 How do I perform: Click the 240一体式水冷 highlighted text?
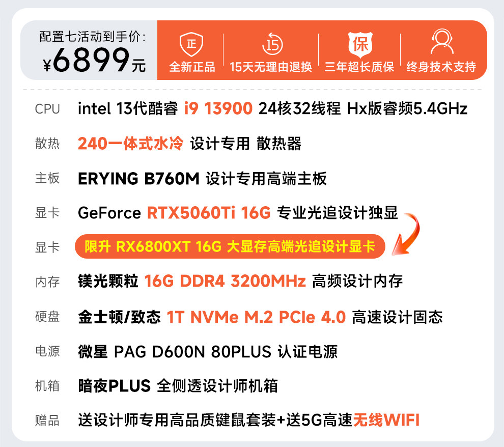[x=130, y=144]
